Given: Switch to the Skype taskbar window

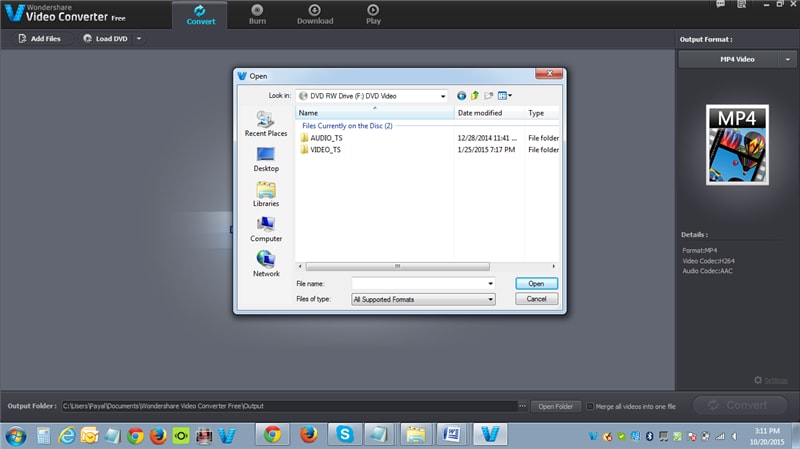Looking at the screenshot, I should (344, 435).
